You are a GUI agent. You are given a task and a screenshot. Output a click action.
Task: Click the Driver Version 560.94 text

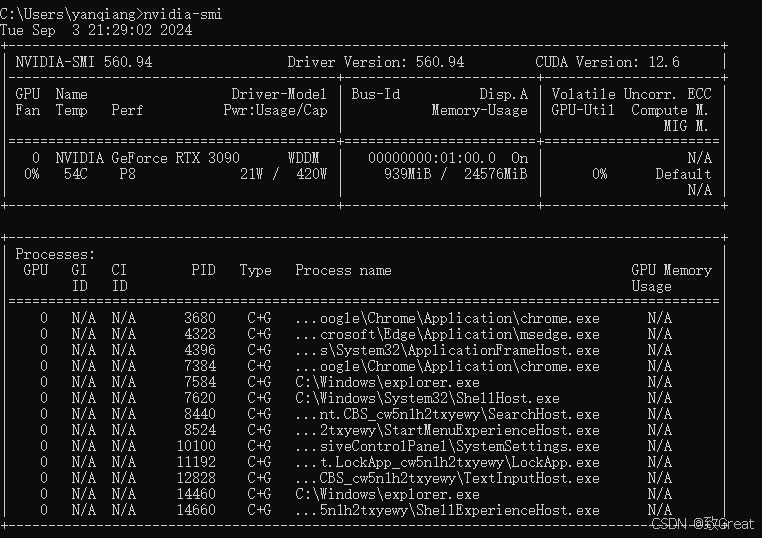pos(375,62)
